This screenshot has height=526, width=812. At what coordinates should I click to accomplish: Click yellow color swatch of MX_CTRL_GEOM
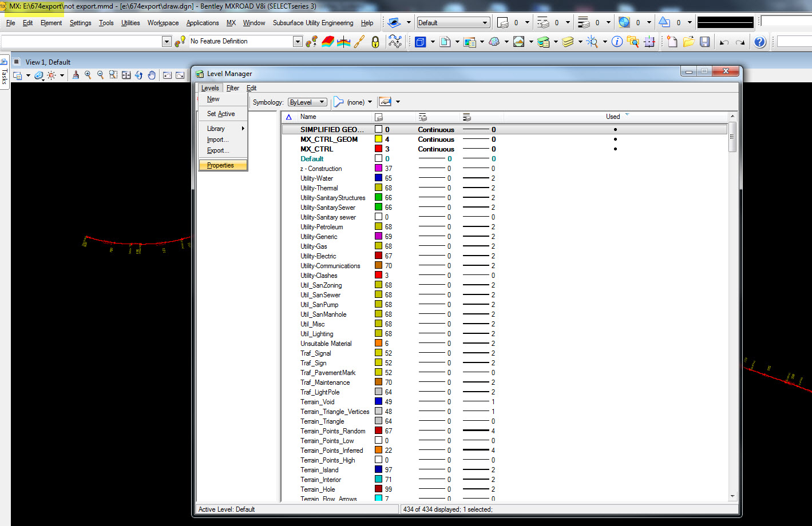coord(378,139)
